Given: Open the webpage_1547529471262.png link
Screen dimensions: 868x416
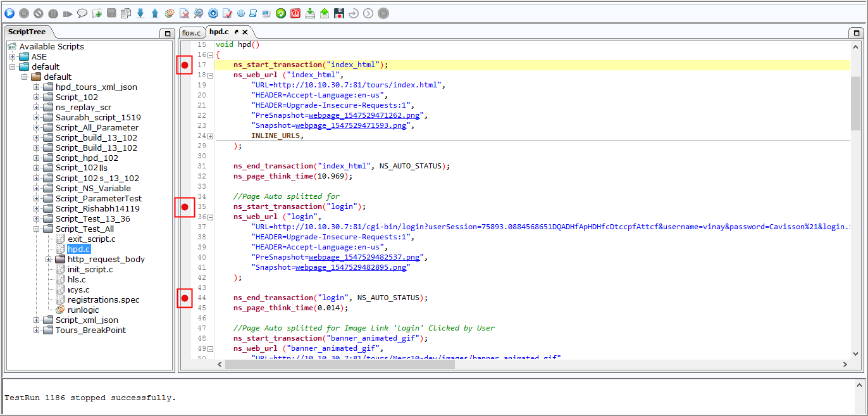Looking at the screenshot, I should 364,115.
